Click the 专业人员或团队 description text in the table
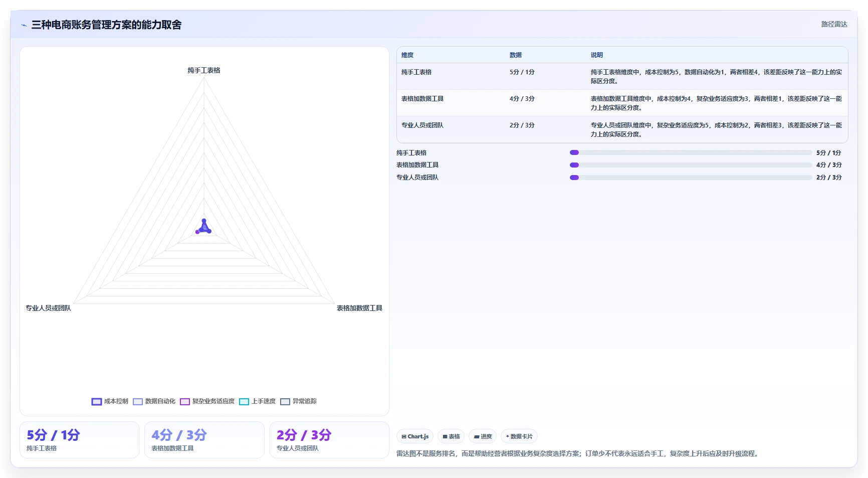The width and height of the screenshot is (868, 478). click(x=716, y=130)
